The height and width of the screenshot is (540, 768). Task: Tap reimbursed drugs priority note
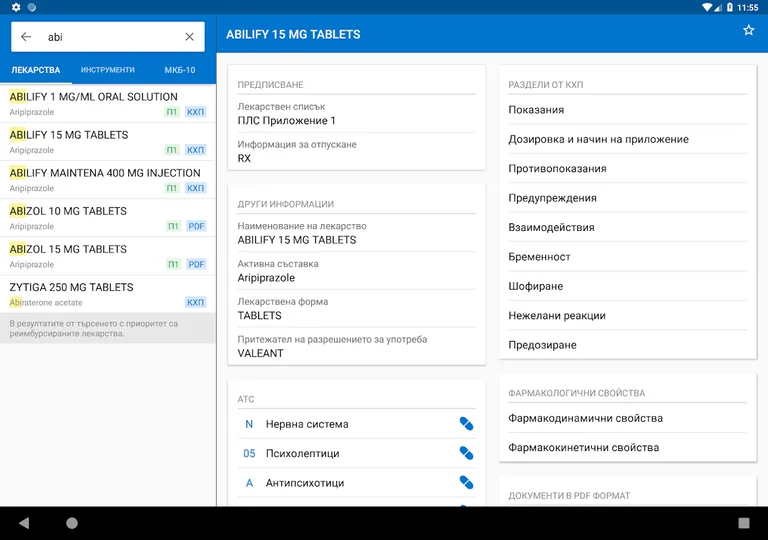108,328
